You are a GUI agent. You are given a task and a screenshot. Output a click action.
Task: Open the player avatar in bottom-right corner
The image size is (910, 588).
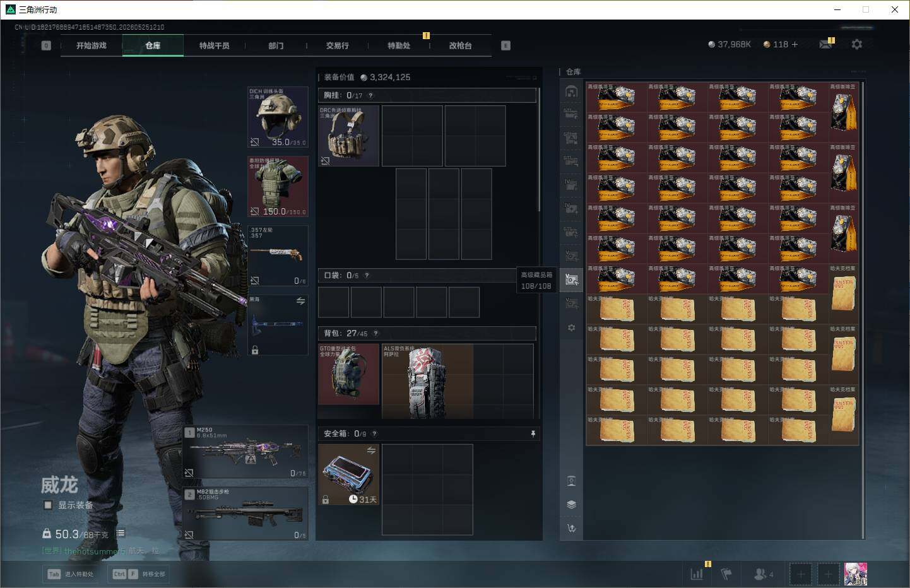pos(856,574)
